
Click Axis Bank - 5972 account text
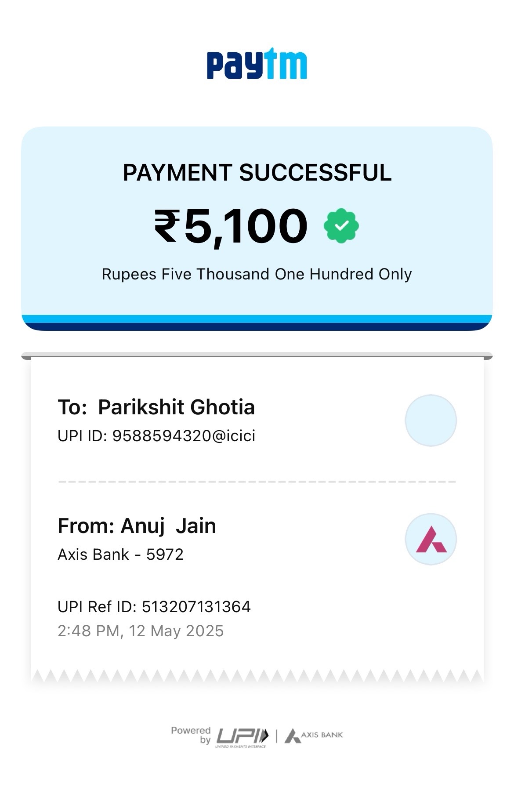click(x=120, y=555)
